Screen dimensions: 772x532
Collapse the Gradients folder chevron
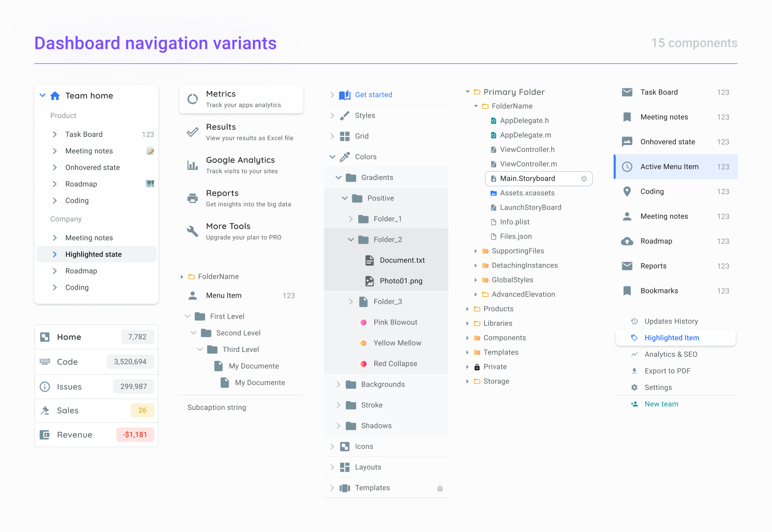[x=339, y=178]
